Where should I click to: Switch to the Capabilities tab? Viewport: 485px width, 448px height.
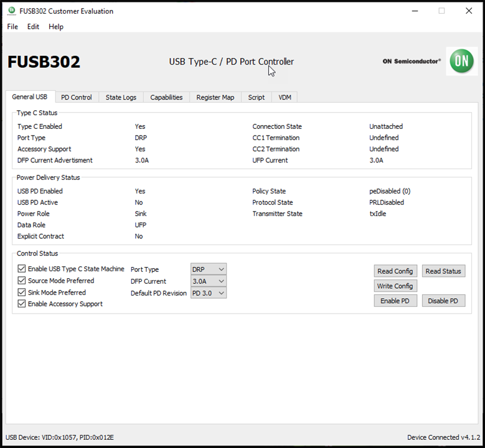pyautogui.click(x=166, y=97)
